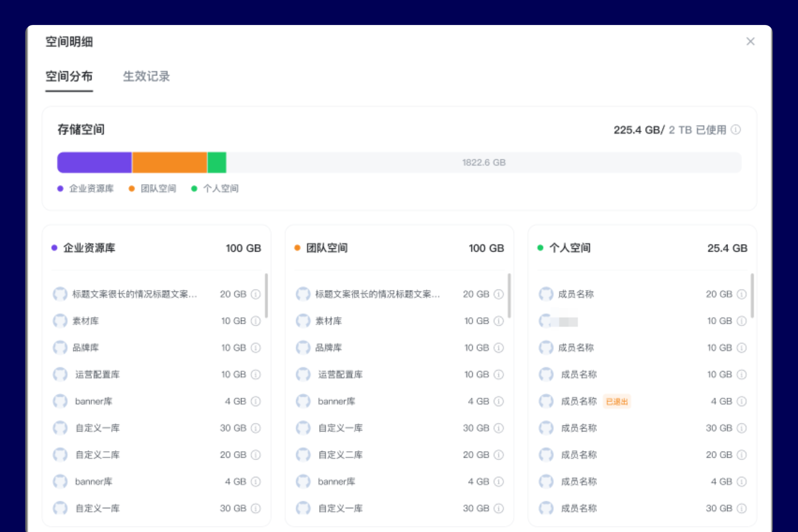This screenshot has width=798, height=532.
Task: Click avatar of 素材库 in 企业资源库
Action: pos(60,321)
